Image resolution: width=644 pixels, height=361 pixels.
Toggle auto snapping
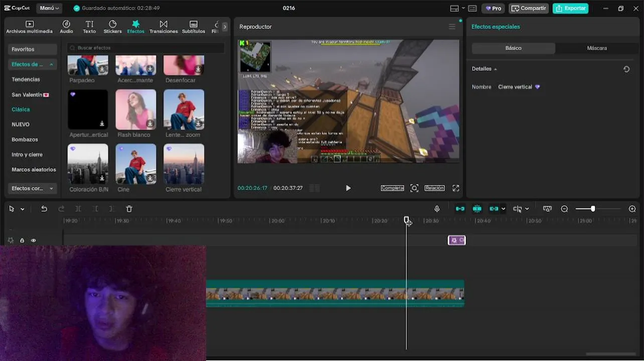click(x=477, y=209)
